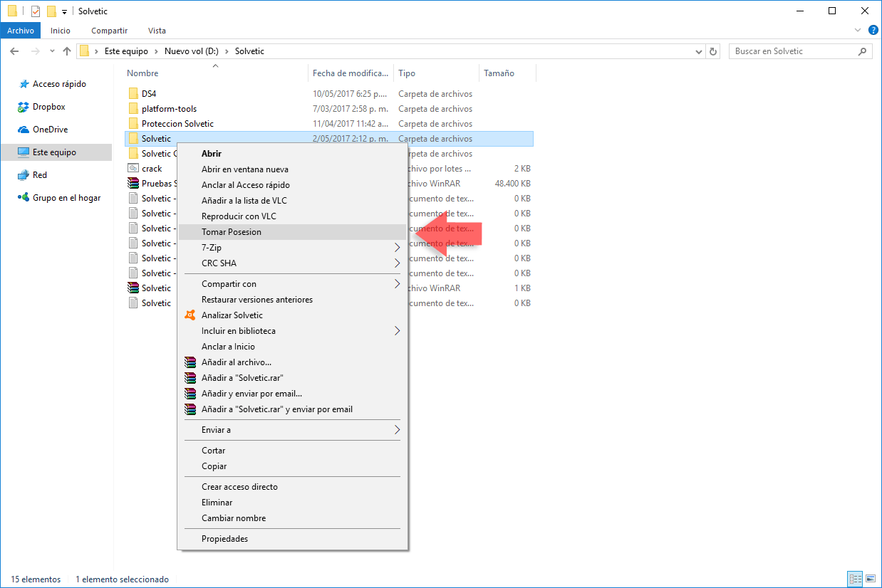Choose Añadir a "Solvetic.rar" menu entry
Image resolution: width=882 pixels, height=588 pixels.
[x=292, y=378]
